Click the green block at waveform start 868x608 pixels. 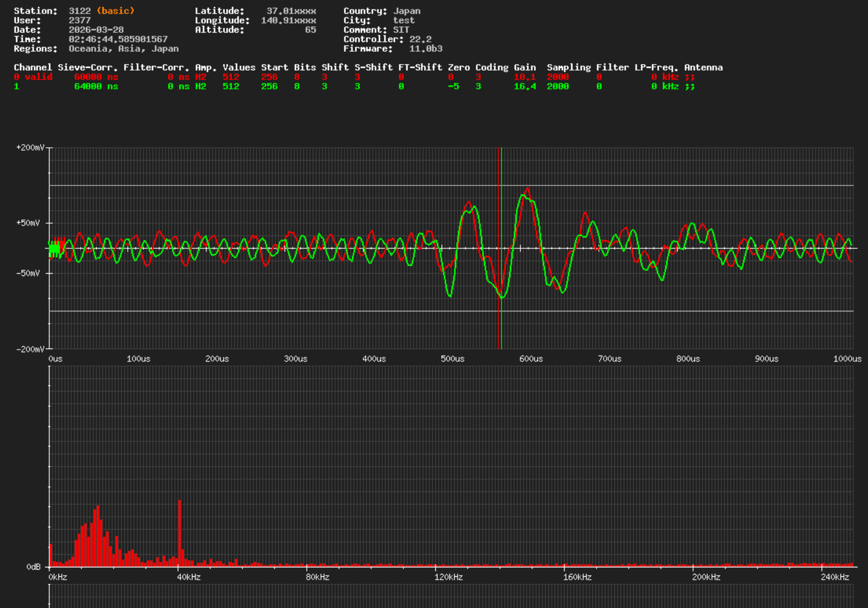[54, 249]
